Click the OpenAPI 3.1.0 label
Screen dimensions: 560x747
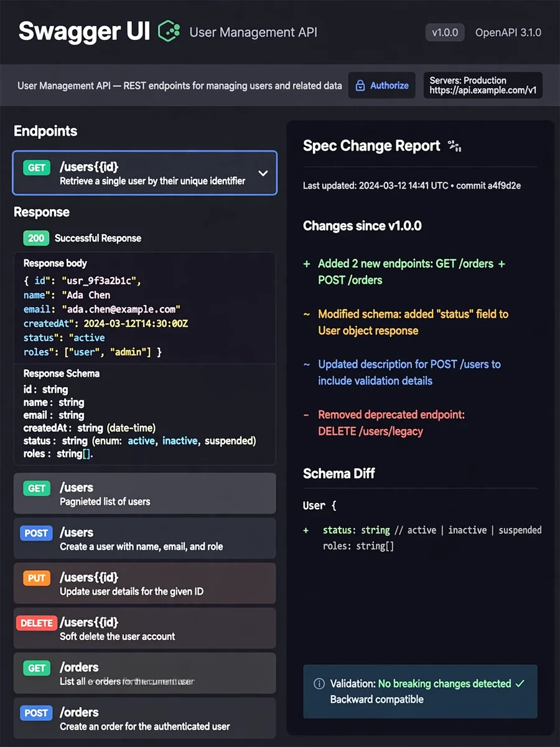pos(508,32)
